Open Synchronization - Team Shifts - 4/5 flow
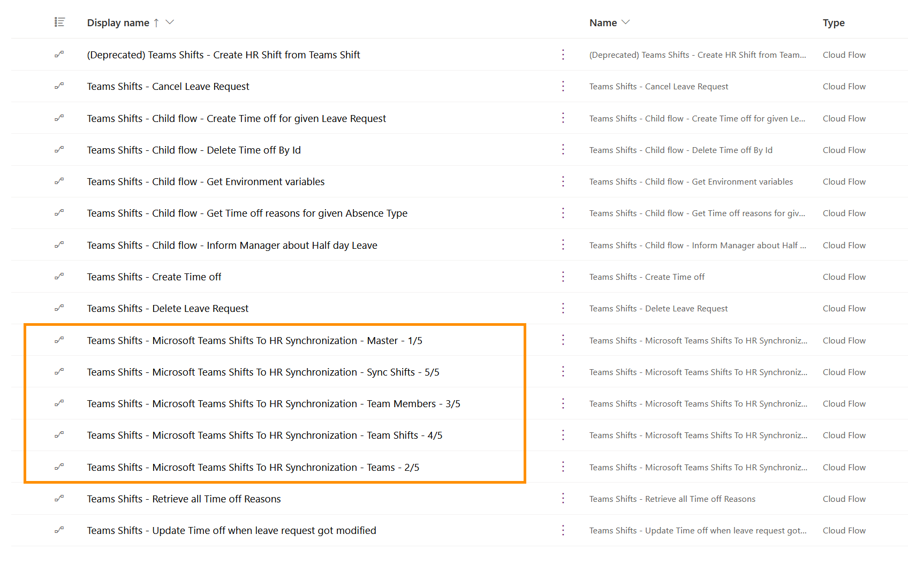The width and height of the screenshot is (908, 588). pos(265,435)
